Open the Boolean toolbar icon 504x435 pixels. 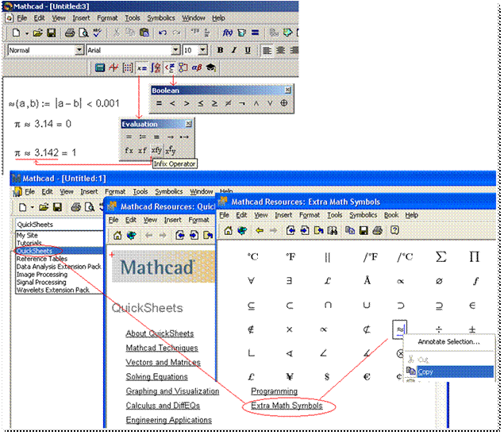coord(170,67)
